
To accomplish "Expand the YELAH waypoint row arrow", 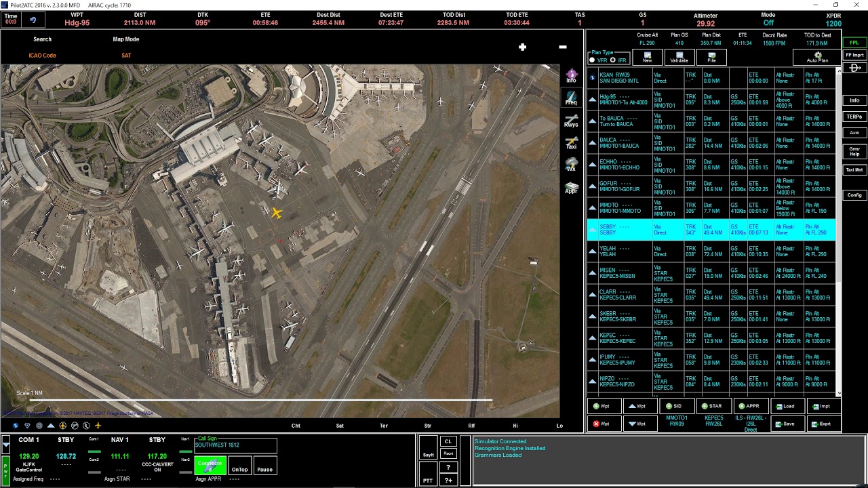I will 592,251.
